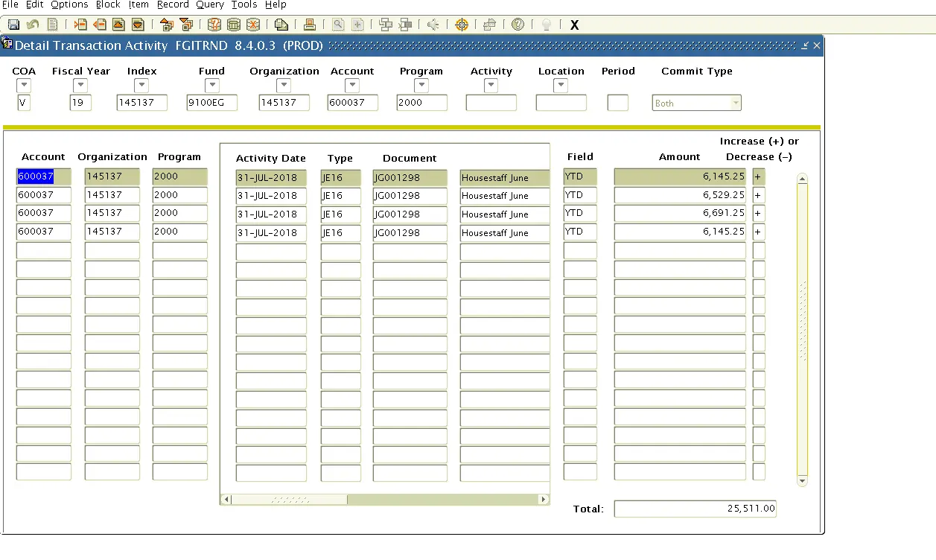Open the Account lookup dropdown arrow
The height and width of the screenshot is (560, 936).
[352, 86]
